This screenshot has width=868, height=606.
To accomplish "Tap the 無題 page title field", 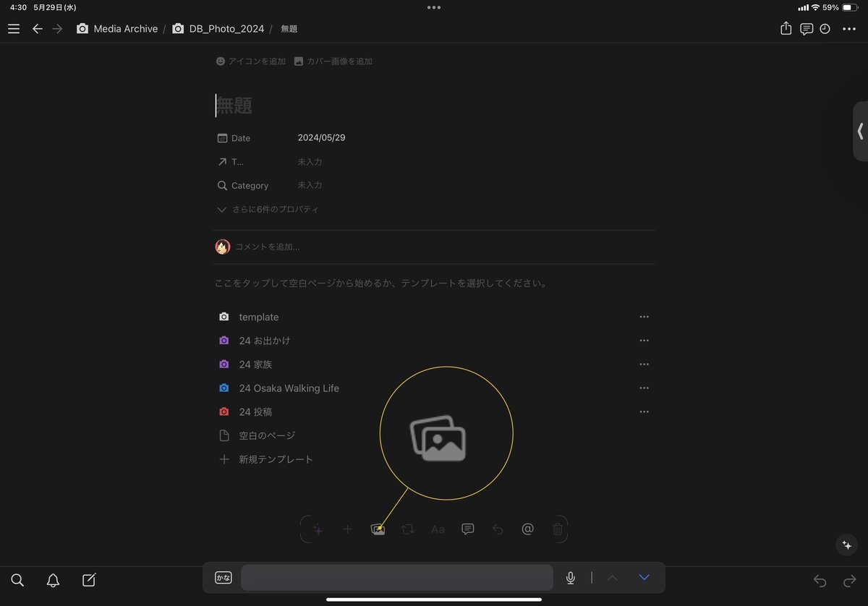I will 234,106.
